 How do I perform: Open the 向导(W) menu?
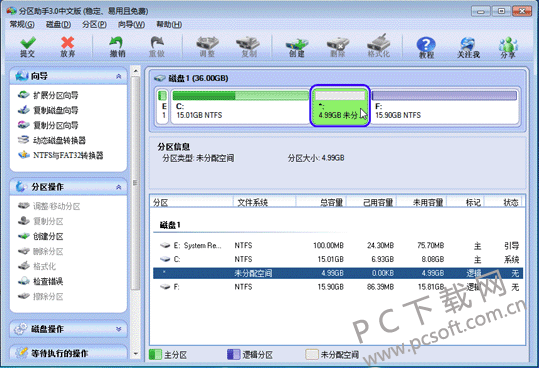(131, 24)
